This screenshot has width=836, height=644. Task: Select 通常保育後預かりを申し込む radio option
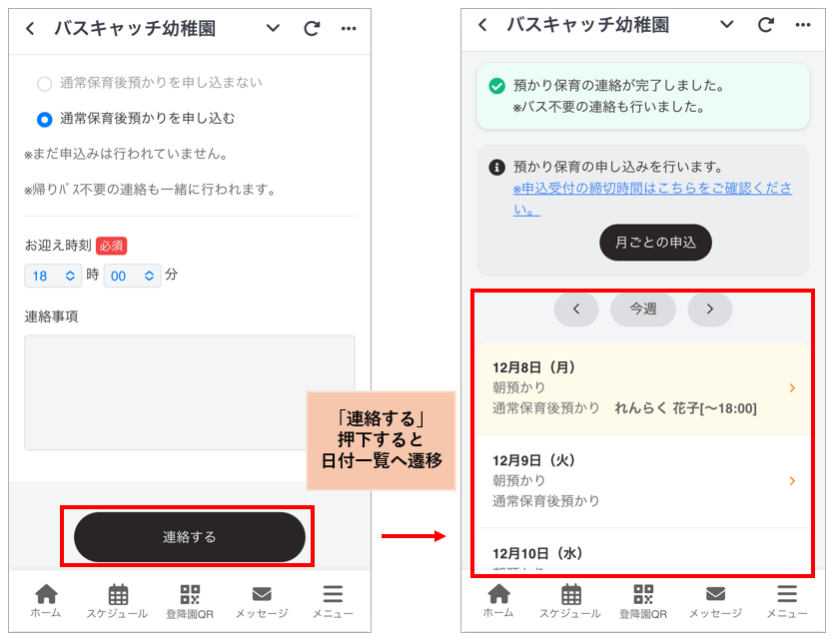(x=44, y=118)
